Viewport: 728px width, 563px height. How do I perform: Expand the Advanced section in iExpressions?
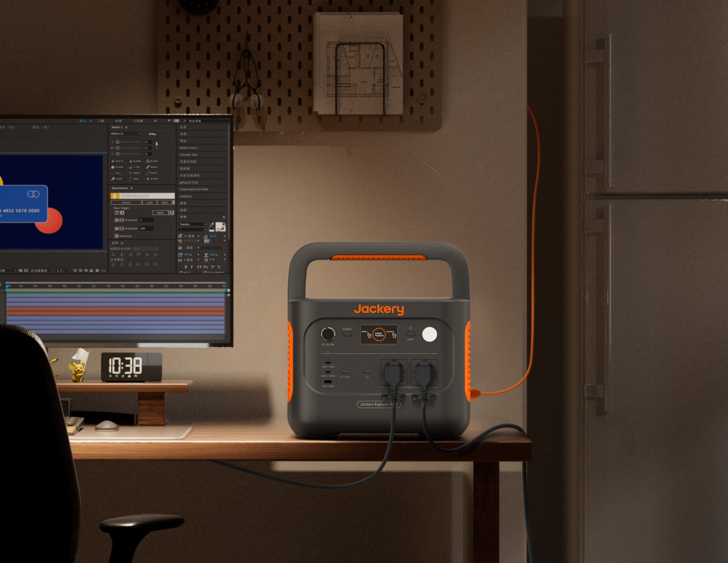[x=116, y=236]
